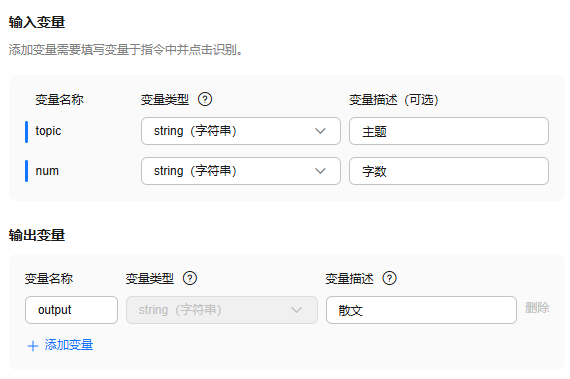Open num variable type string combo box

(241, 171)
